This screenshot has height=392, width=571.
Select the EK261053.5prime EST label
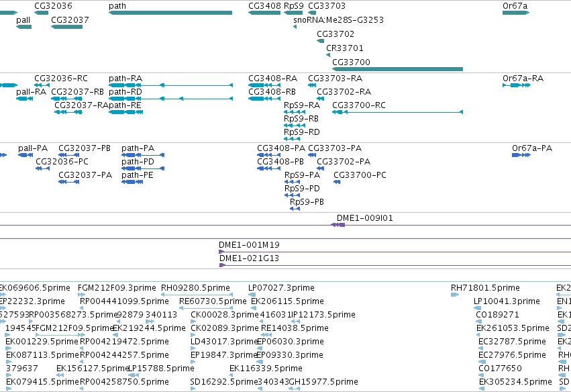513,328
